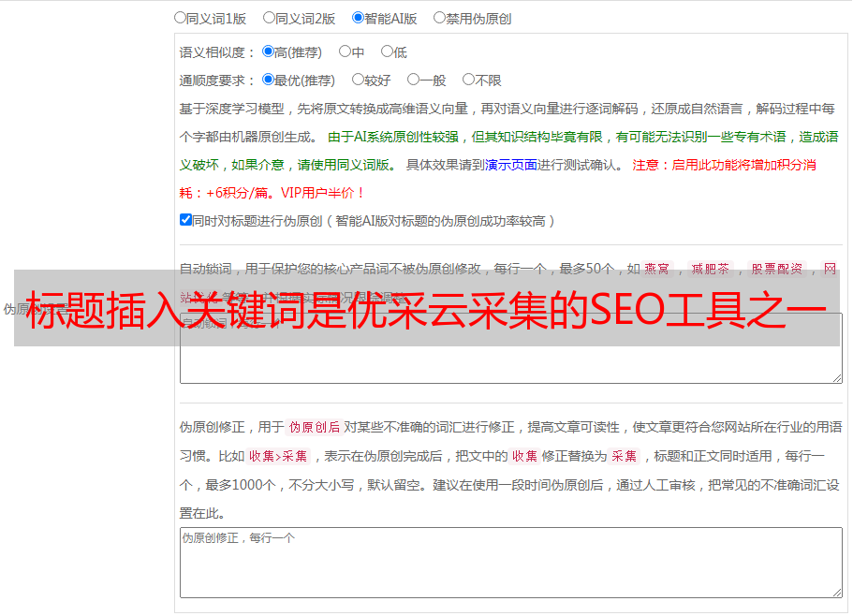Click the red VIP用户半价 notice text
This screenshot has height=616, width=853.
point(323,193)
